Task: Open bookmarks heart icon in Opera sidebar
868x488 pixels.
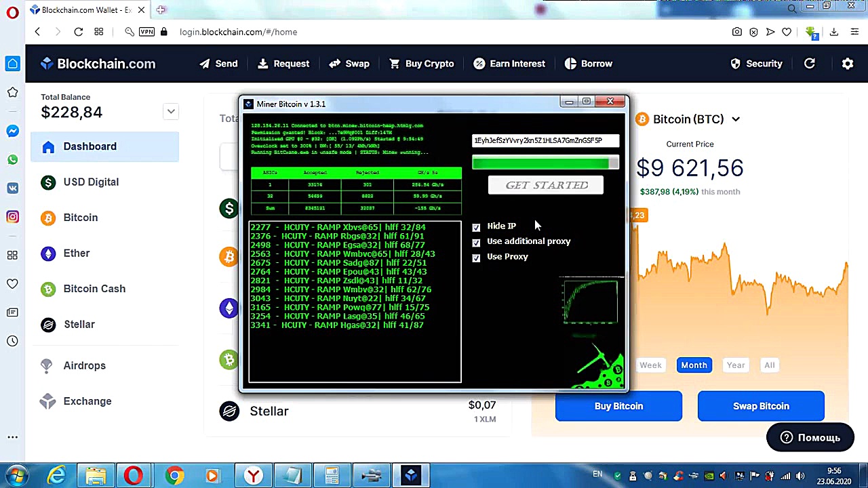Action: point(12,283)
